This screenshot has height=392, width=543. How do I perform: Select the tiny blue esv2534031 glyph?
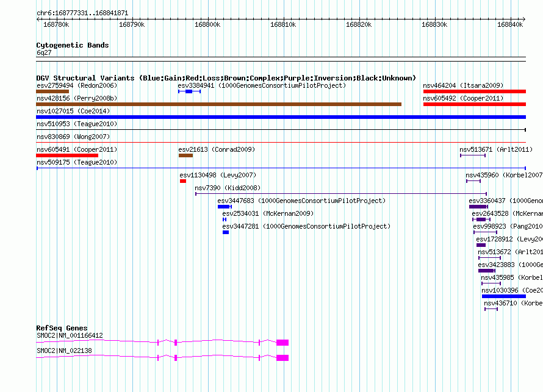tap(225, 219)
